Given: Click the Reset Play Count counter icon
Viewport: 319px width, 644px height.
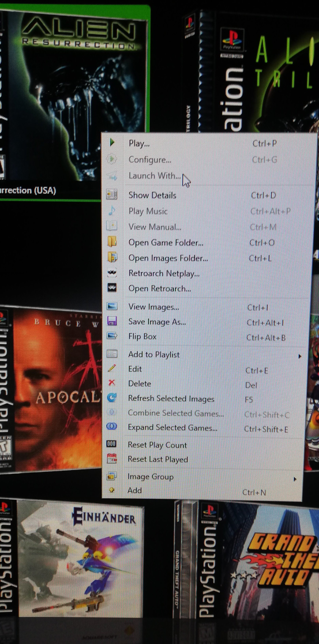Looking at the screenshot, I should (111, 444).
